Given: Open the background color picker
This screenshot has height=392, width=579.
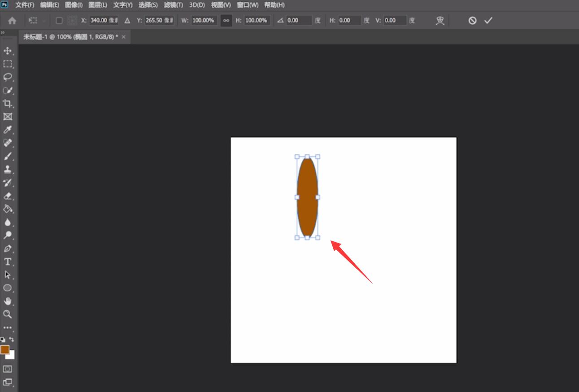Looking at the screenshot, I should coord(12,356).
